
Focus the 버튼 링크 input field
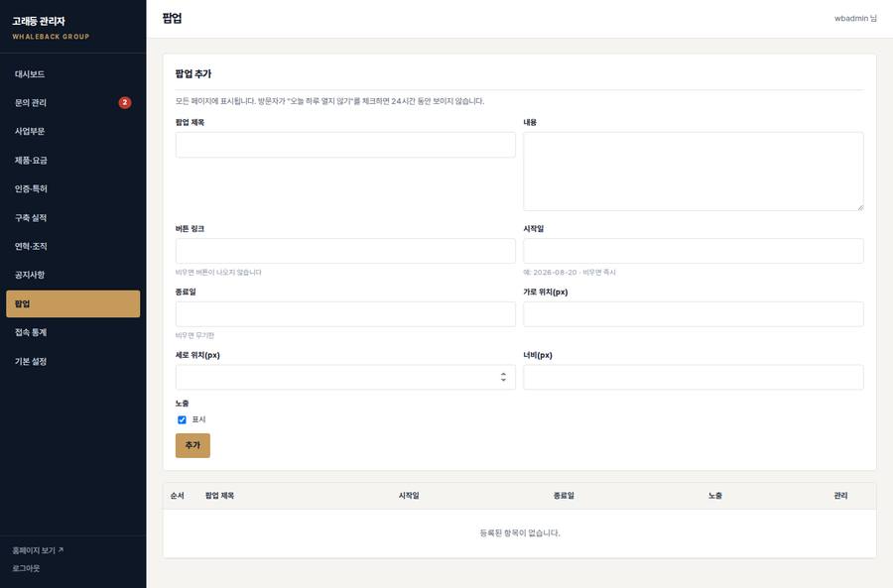(x=345, y=251)
